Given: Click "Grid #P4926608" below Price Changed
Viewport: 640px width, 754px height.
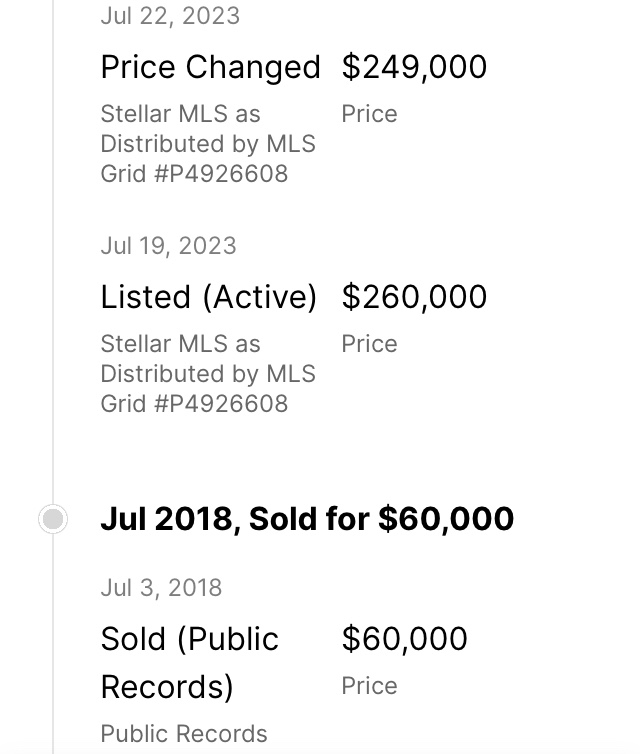Looking at the screenshot, I should 194,174.
